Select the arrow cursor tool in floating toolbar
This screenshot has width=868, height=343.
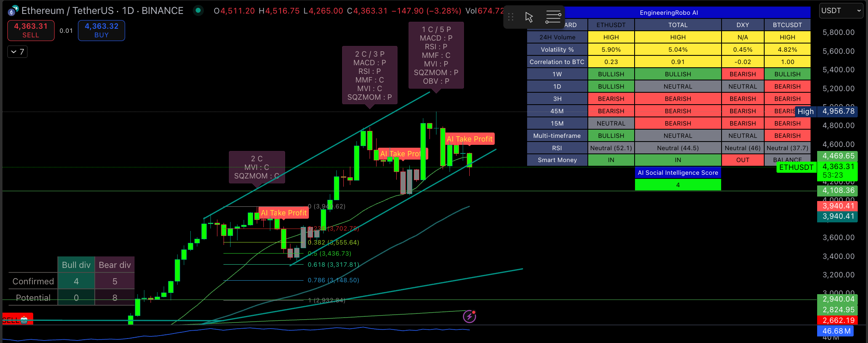(x=529, y=17)
